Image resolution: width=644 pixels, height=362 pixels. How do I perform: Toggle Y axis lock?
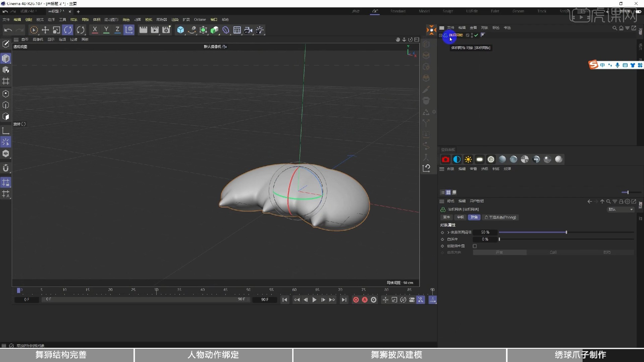(106, 30)
